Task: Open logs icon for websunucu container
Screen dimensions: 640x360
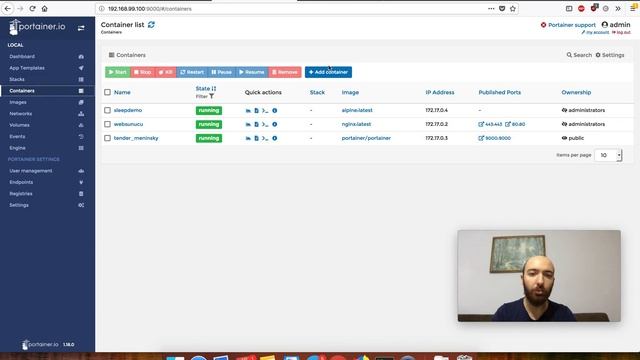Action: pos(256,124)
